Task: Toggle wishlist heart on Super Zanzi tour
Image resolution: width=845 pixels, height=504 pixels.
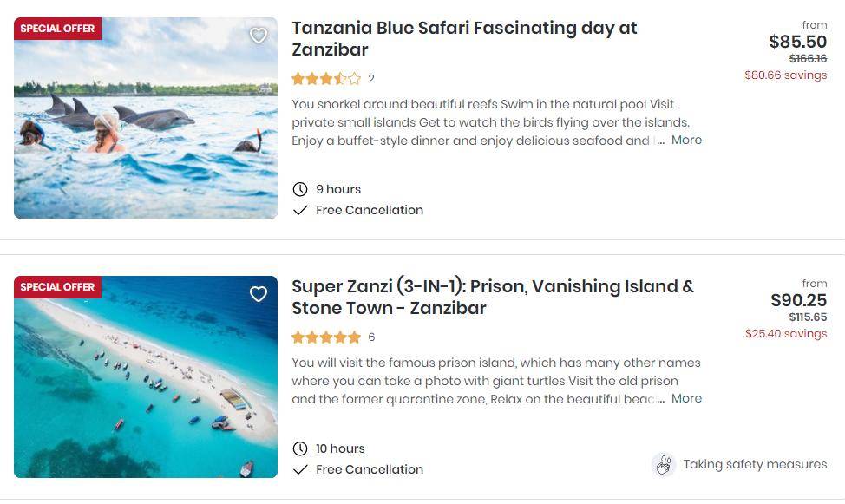Action: (x=258, y=294)
